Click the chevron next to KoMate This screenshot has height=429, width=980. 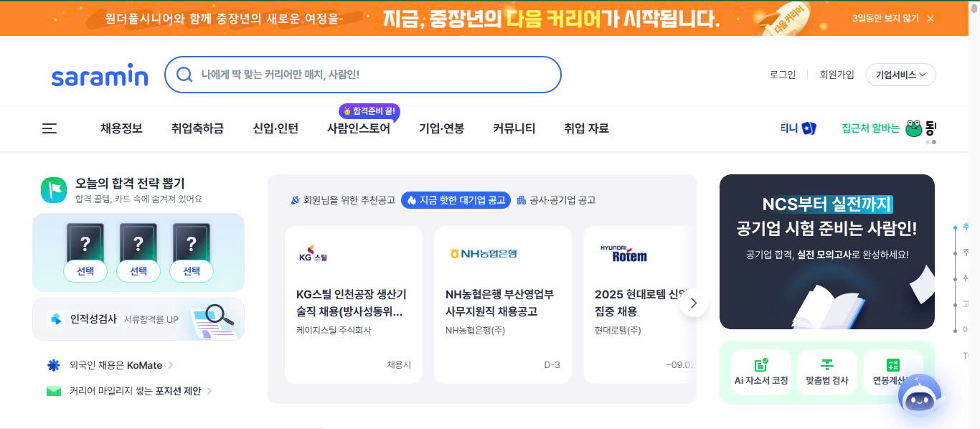tap(171, 365)
